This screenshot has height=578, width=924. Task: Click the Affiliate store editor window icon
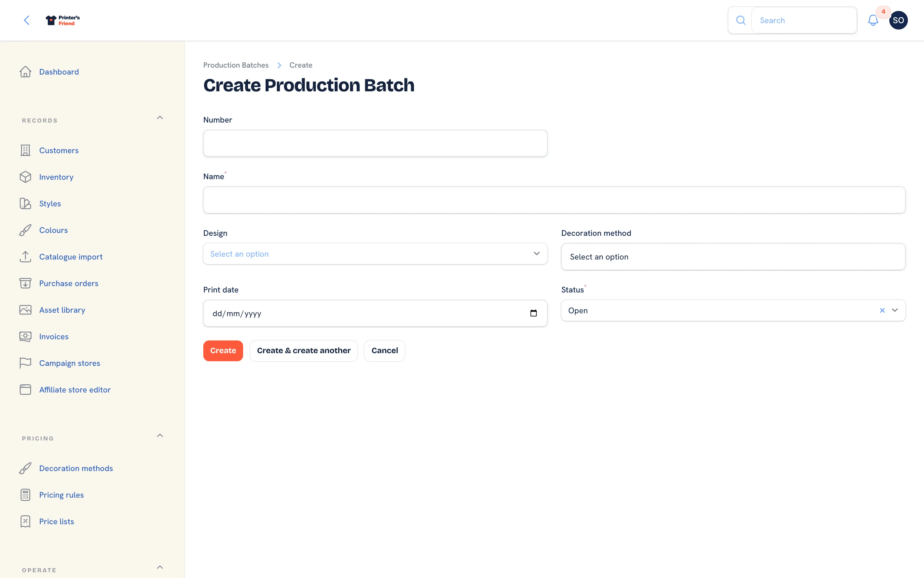coord(25,390)
